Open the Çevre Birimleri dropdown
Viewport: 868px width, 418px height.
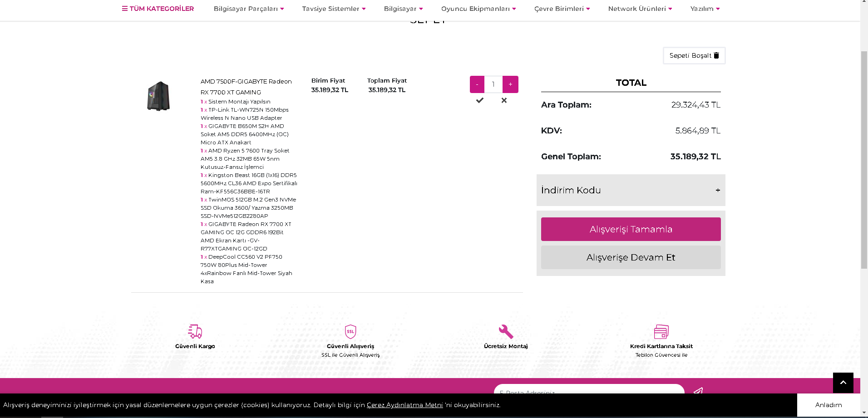pos(562,9)
